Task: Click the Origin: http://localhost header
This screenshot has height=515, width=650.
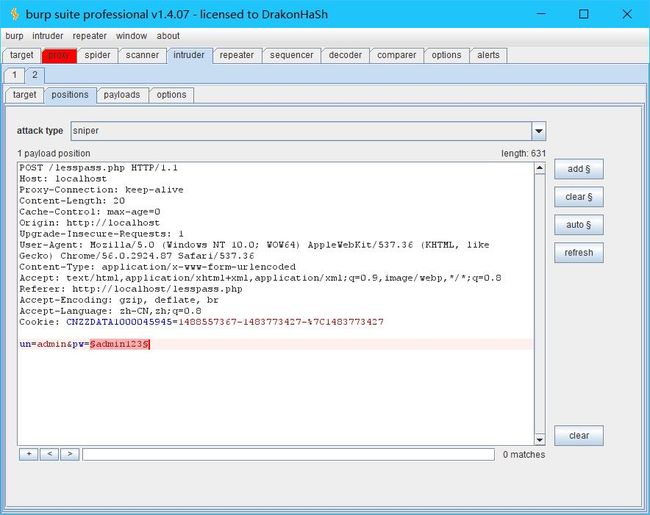Action: click(x=90, y=223)
